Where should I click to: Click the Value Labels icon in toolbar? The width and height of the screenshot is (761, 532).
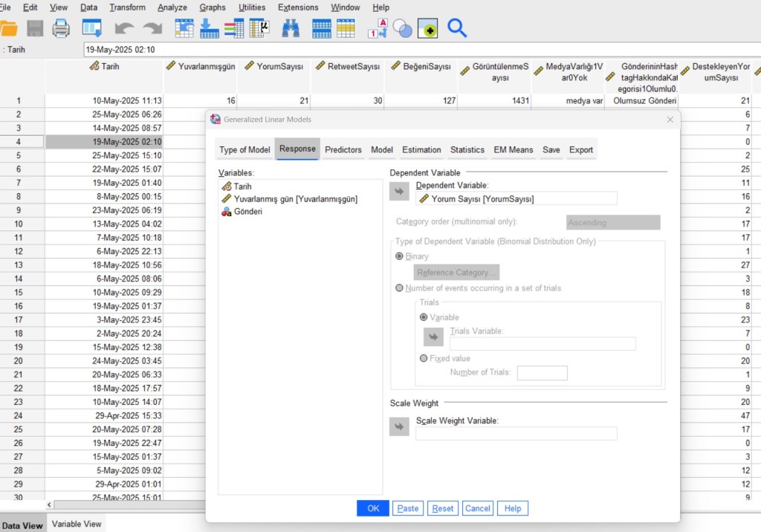[378, 28]
